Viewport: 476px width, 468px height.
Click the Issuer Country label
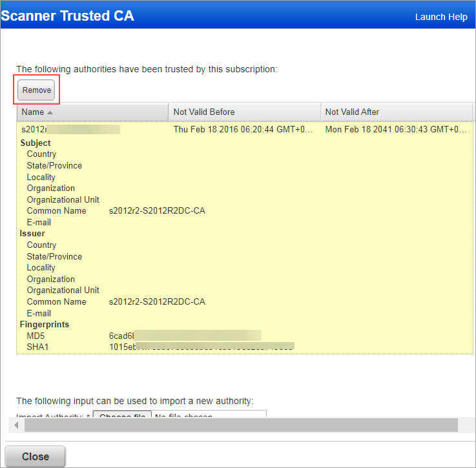coord(41,245)
